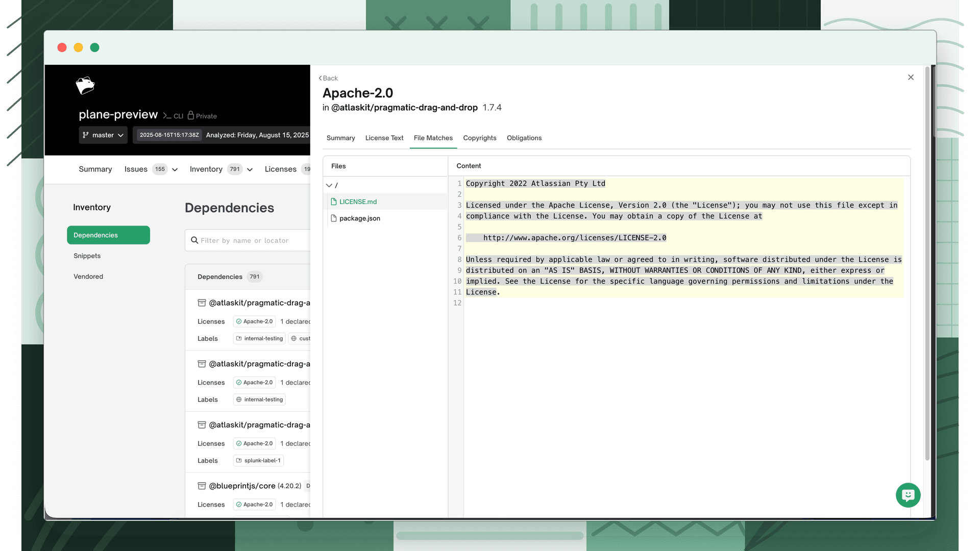Viewport: 980px width, 551px height.
Task: Select Snippets in the Inventory sidebar
Action: [x=87, y=256]
